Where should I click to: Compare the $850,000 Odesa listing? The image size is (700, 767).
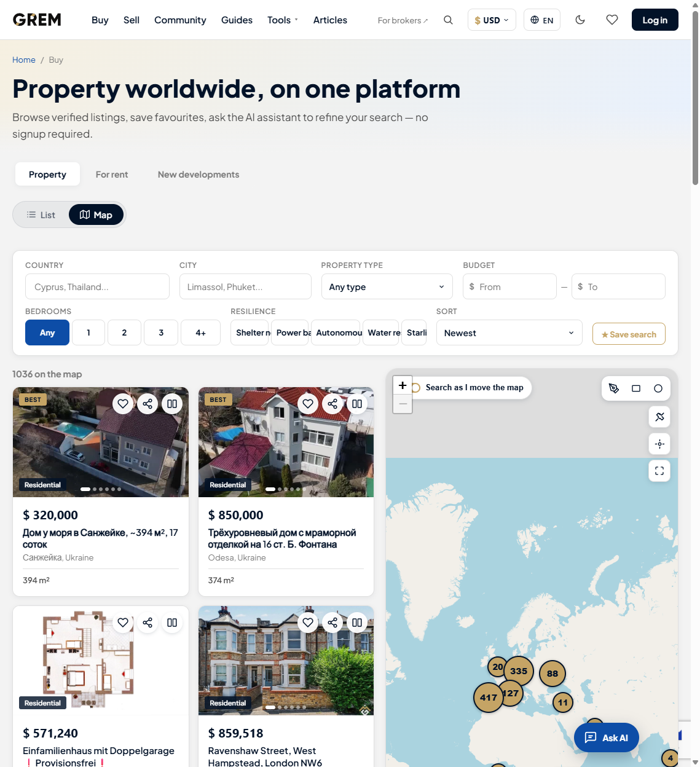[x=357, y=404]
